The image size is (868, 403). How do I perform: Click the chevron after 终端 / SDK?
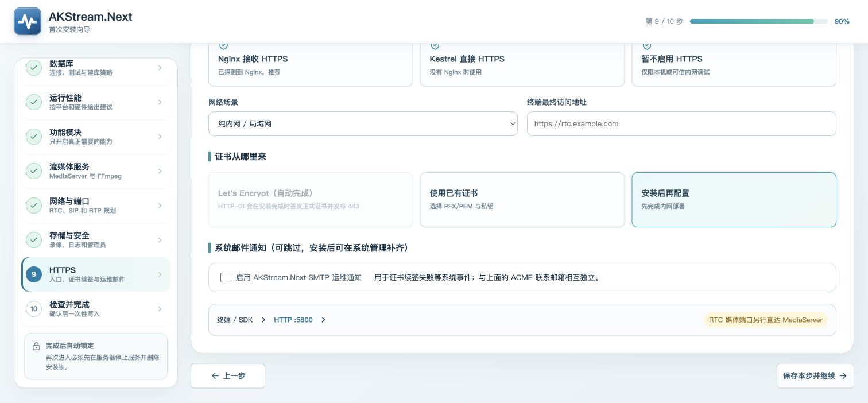point(263,320)
